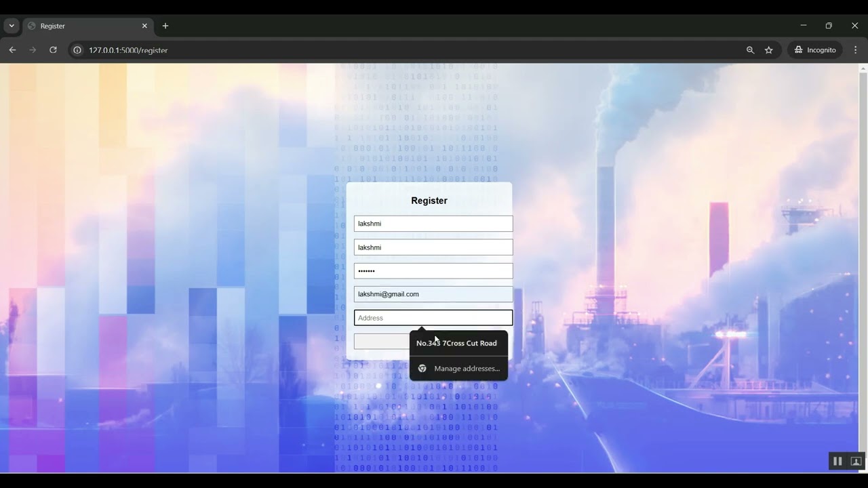This screenshot has width=868, height=488.
Task: Open the Chrome three-dot menu
Action: pyautogui.click(x=855, y=50)
